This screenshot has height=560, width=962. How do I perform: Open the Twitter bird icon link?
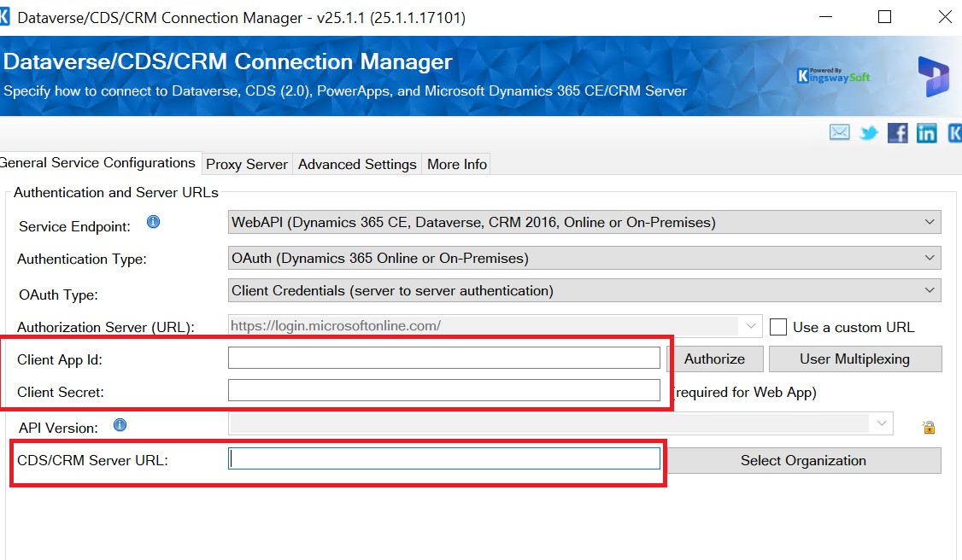[x=869, y=132]
